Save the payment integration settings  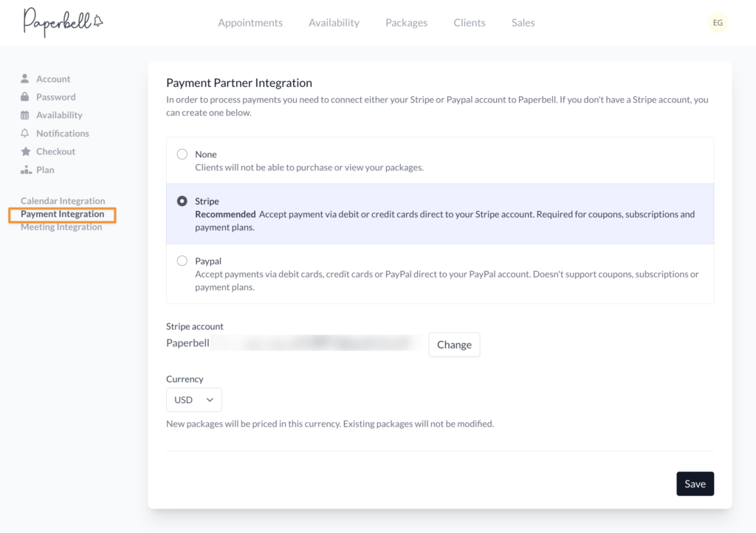695,484
